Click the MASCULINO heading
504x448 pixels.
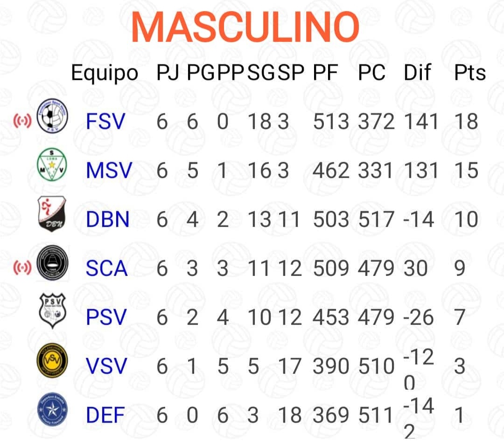245,27
